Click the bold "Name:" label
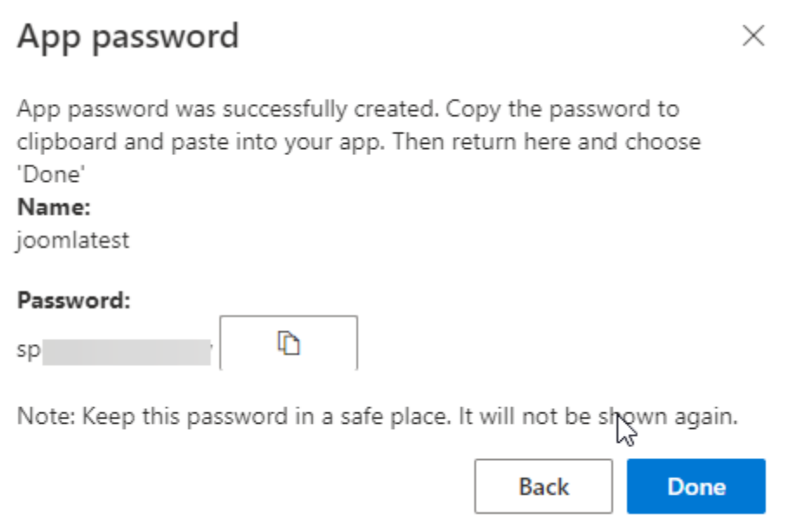 (x=54, y=208)
